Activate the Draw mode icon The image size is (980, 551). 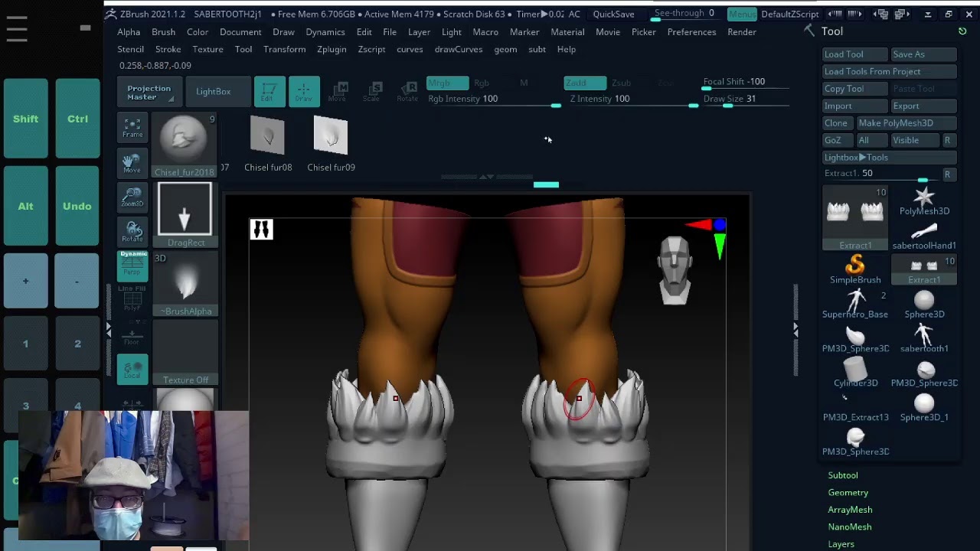pos(304,91)
